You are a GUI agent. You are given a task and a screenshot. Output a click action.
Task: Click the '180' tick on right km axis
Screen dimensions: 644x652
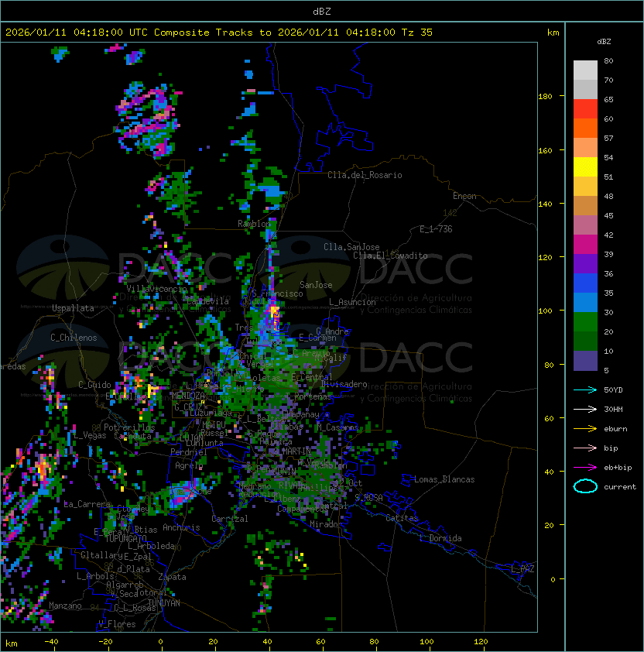[545, 96]
